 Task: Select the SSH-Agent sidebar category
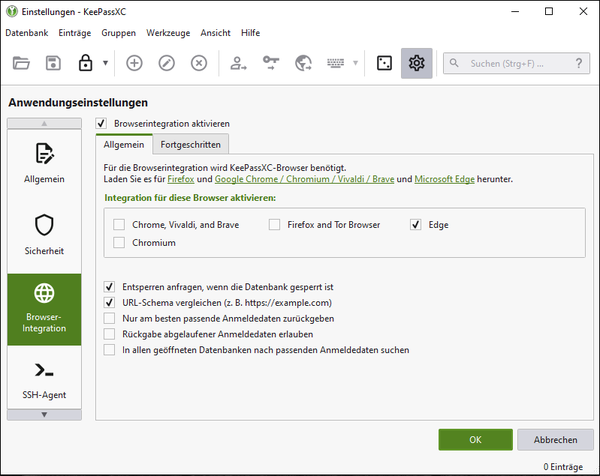coord(44,379)
